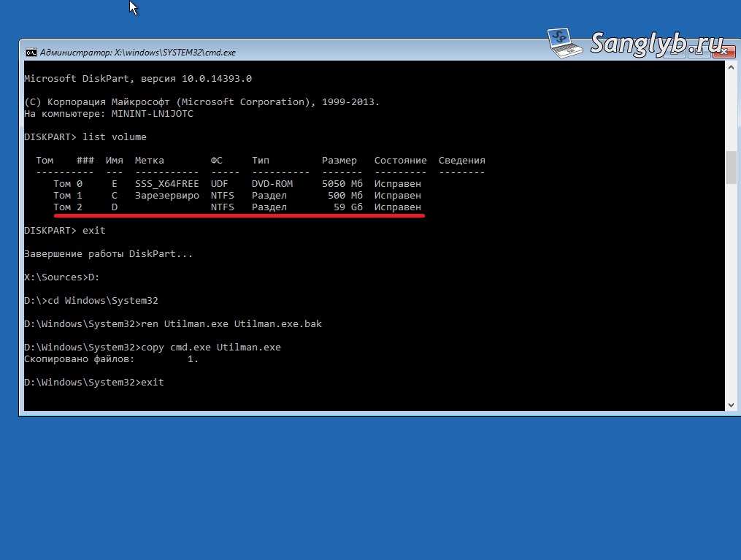This screenshot has width=741, height=560.
Task: Click the size value "59 Гб"
Action: tap(348, 207)
